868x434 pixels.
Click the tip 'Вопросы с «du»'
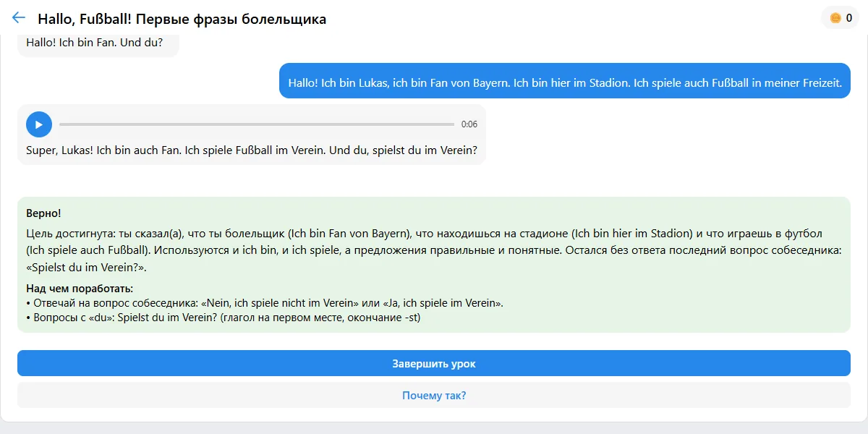click(223, 318)
